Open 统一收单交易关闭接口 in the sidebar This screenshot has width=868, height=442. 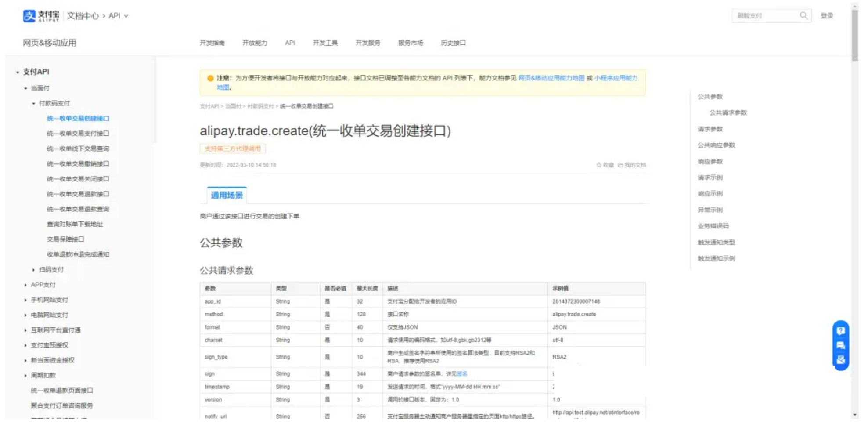pos(78,179)
